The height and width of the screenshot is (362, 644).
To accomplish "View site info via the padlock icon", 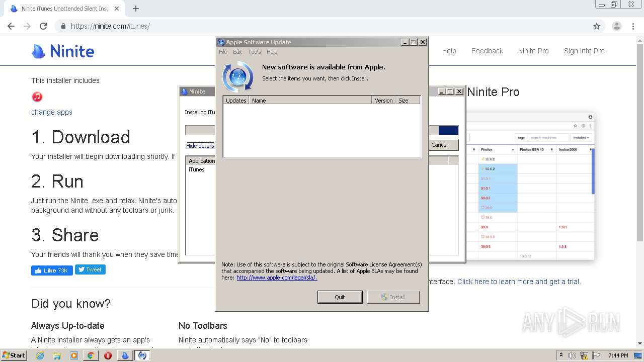I will click(63, 26).
